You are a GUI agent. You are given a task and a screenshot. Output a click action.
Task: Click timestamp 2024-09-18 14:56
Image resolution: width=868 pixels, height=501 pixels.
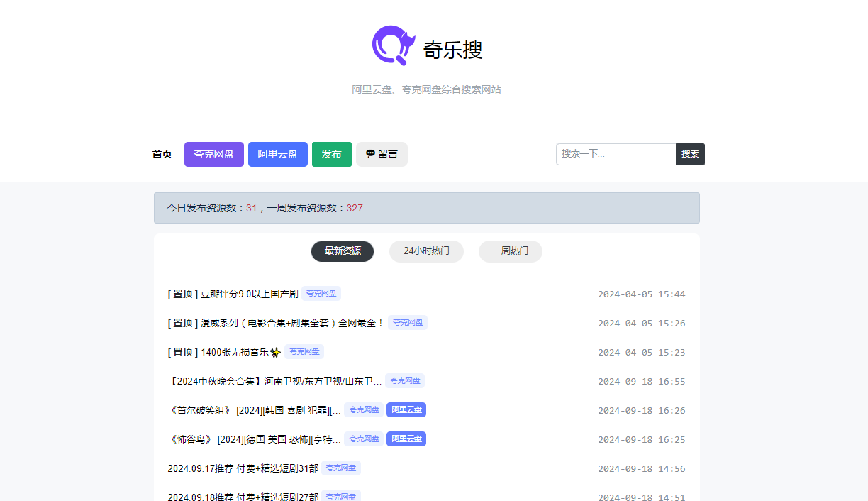pos(642,469)
